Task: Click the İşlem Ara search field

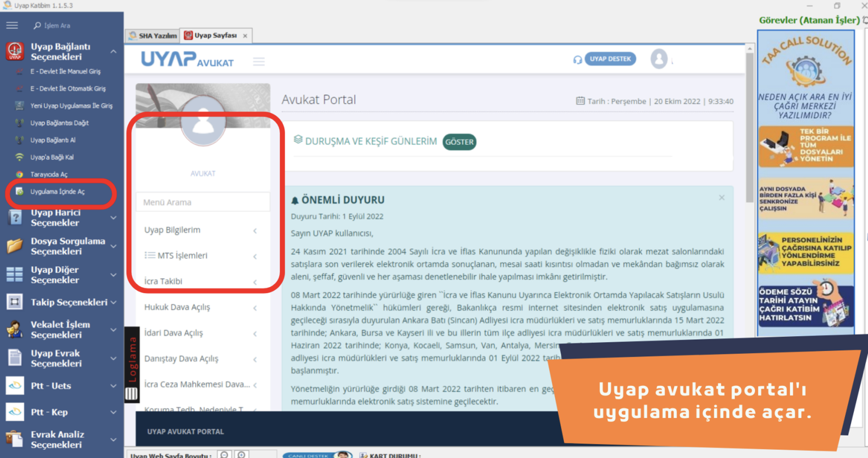Action: pos(57,25)
